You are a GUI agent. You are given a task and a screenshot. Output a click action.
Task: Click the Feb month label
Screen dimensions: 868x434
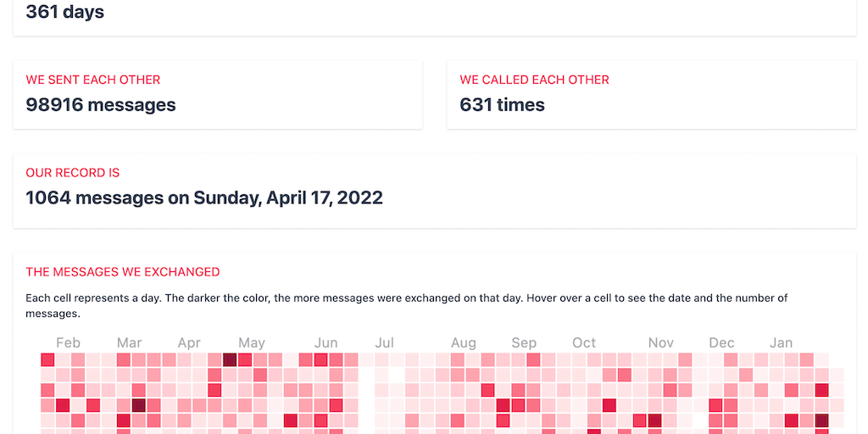(x=68, y=343)
